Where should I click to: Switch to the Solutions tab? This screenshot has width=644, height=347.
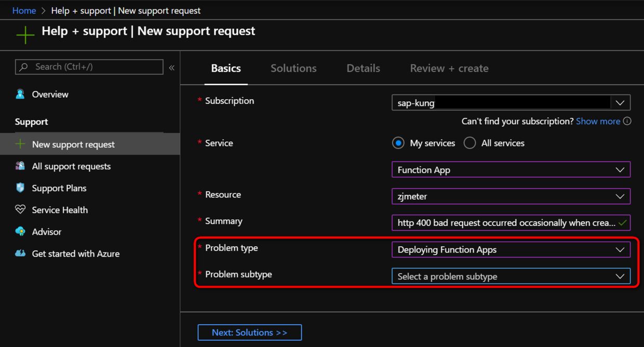293,68
